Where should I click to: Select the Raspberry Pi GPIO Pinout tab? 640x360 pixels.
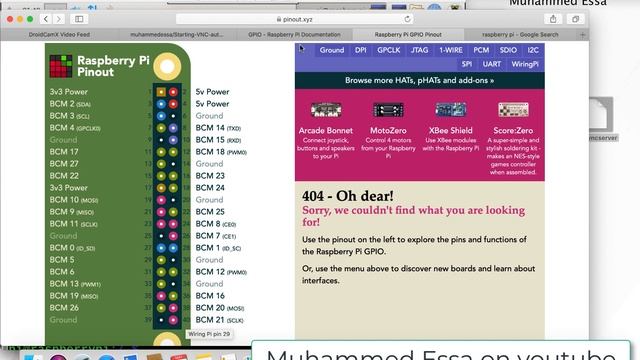[408, 35]
